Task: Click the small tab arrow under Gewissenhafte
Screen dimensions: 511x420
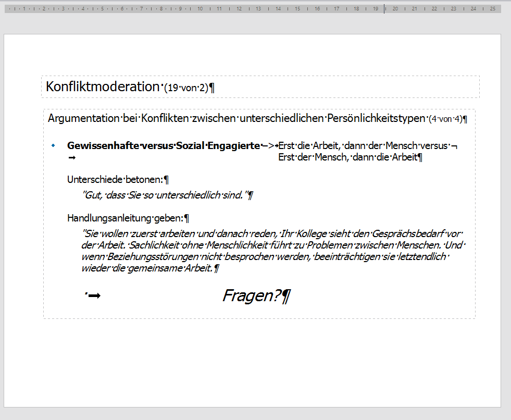Action: pyautogui.click(x=72, y=157)
